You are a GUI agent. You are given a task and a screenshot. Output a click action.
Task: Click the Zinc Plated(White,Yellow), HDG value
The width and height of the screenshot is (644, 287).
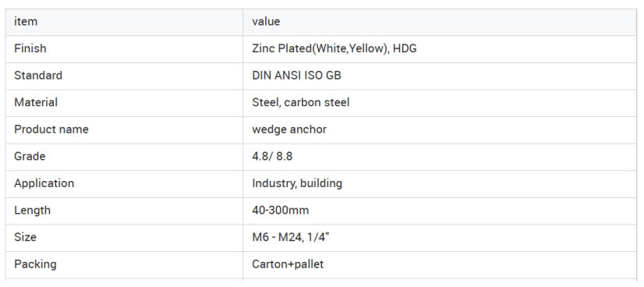coord(334,48)
